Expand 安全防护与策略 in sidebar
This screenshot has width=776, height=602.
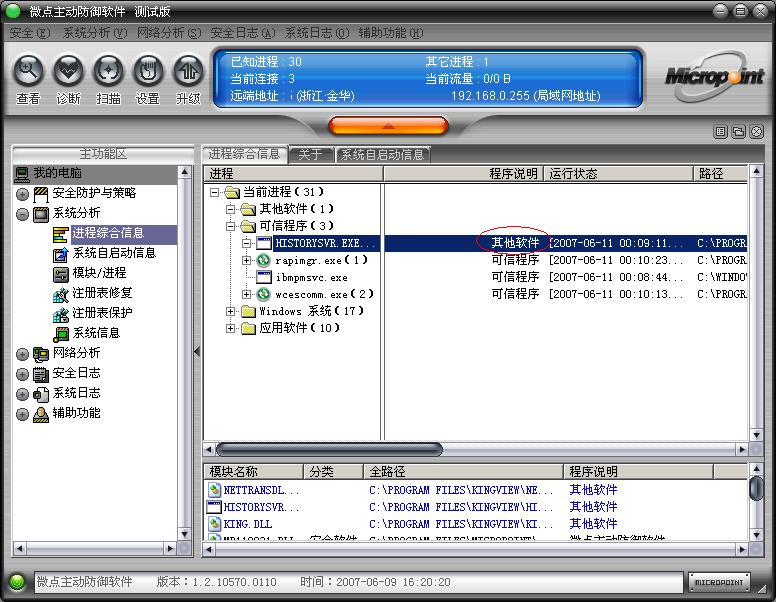[x=22, y=194]
